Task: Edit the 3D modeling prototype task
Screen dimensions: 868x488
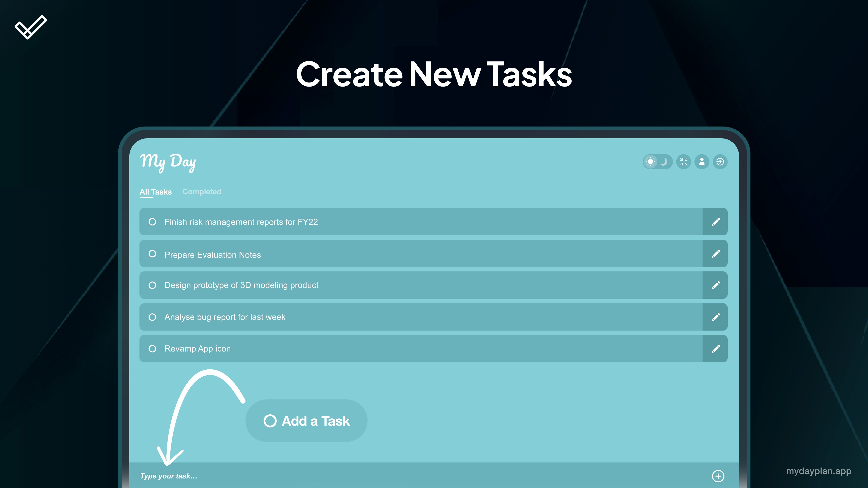Action: coord(716,285)
